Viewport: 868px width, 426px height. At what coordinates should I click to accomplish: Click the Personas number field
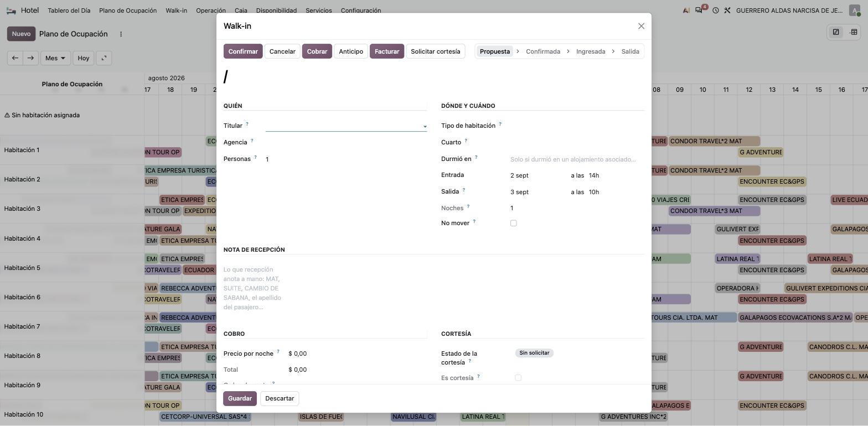click(x=346, y=159)
